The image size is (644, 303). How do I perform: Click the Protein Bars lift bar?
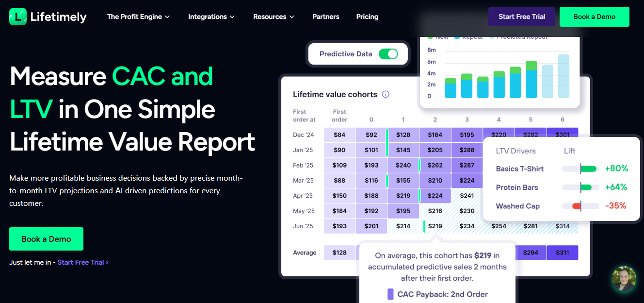tap(581, 187)
